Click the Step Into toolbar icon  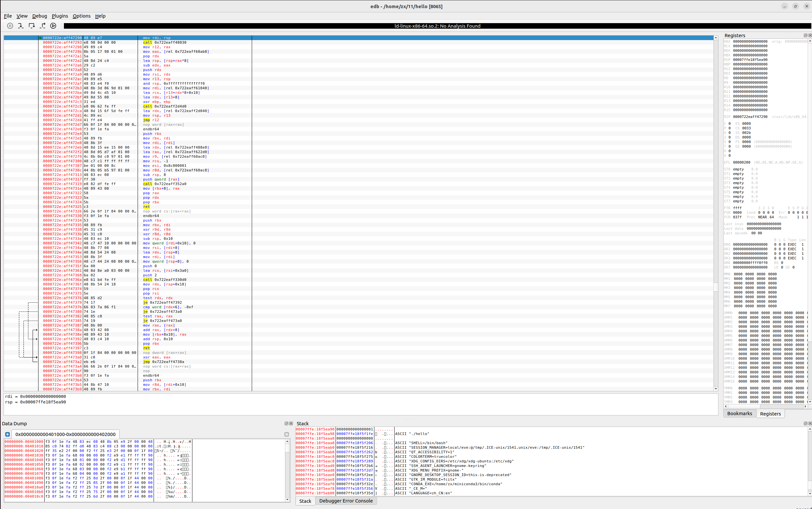[x=21, y=26]
